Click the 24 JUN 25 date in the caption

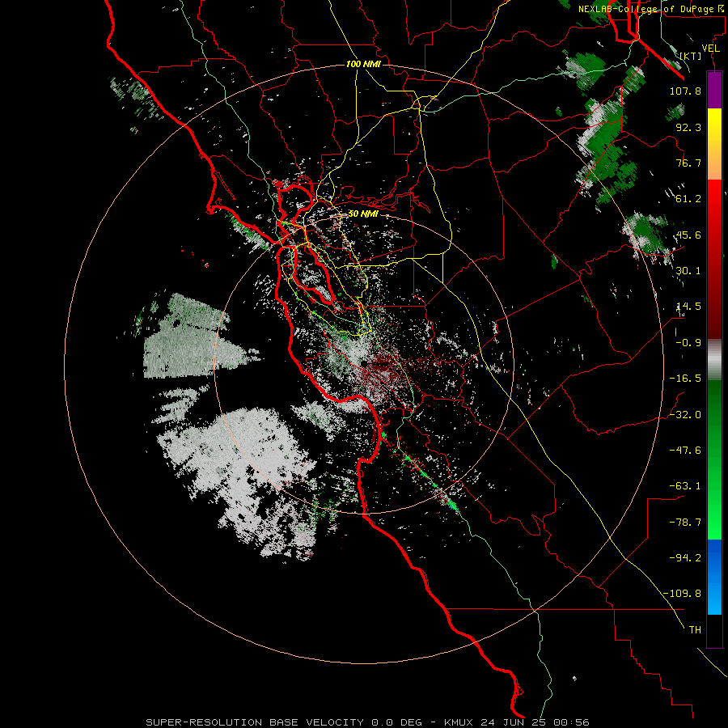click(514, 722)
